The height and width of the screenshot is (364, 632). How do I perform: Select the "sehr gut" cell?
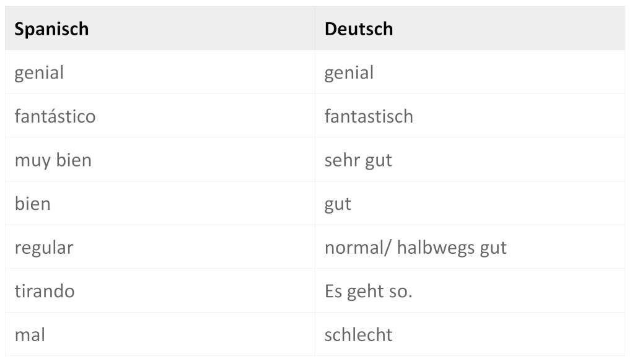coord(358,160)
